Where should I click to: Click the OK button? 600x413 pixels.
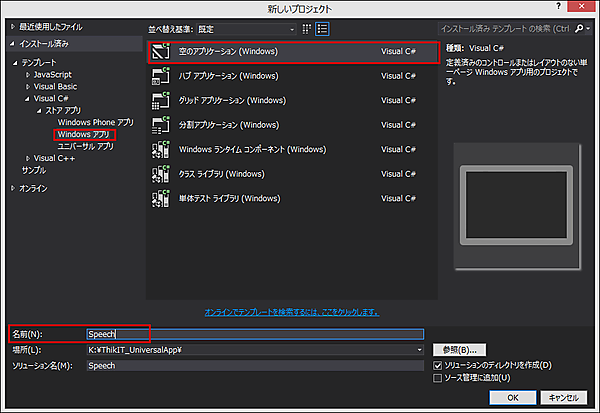click(x=513, y=398)
